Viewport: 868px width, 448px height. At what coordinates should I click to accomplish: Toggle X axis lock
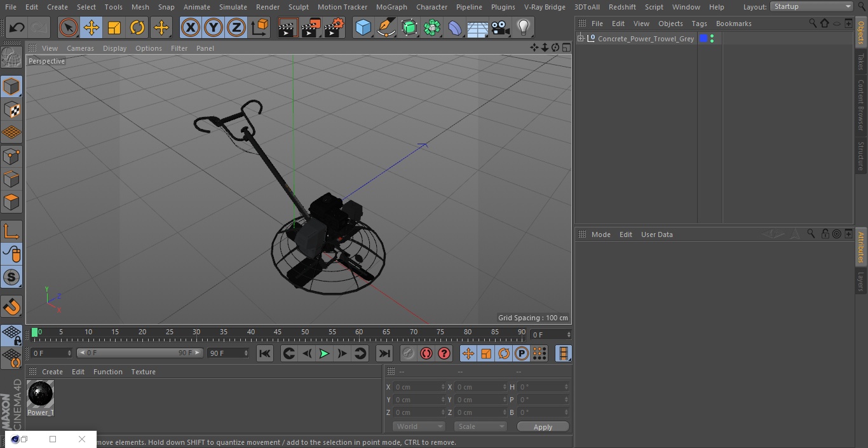[190, 27]
